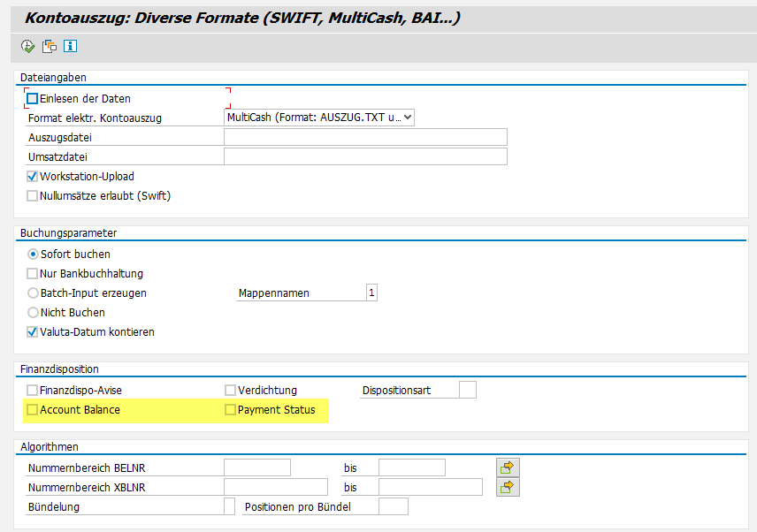Check Nullumsätze erlaubt (Swift)
The image size is (757, 532).
[x=33, y=196]
